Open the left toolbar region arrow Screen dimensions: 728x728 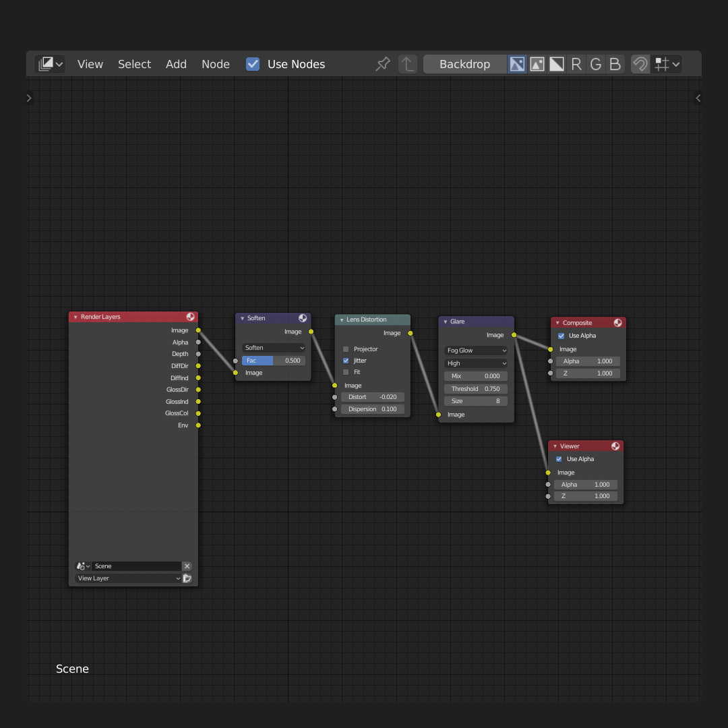click(29, 98)
